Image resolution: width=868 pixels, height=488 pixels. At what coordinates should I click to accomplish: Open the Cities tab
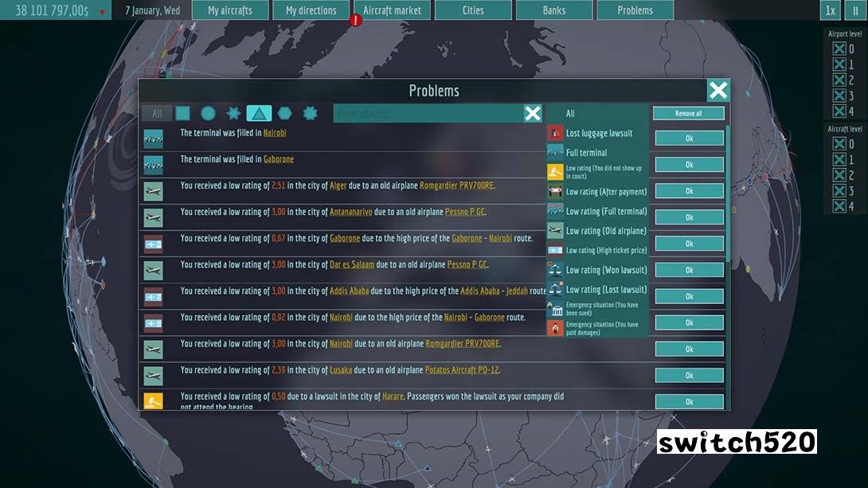[473, 10]
